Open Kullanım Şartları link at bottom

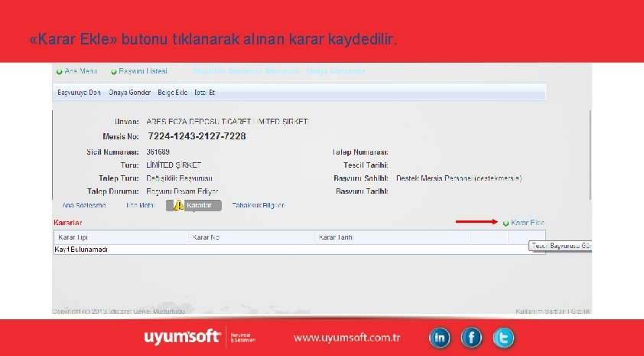pyautogui.click(x=541, y=312)
